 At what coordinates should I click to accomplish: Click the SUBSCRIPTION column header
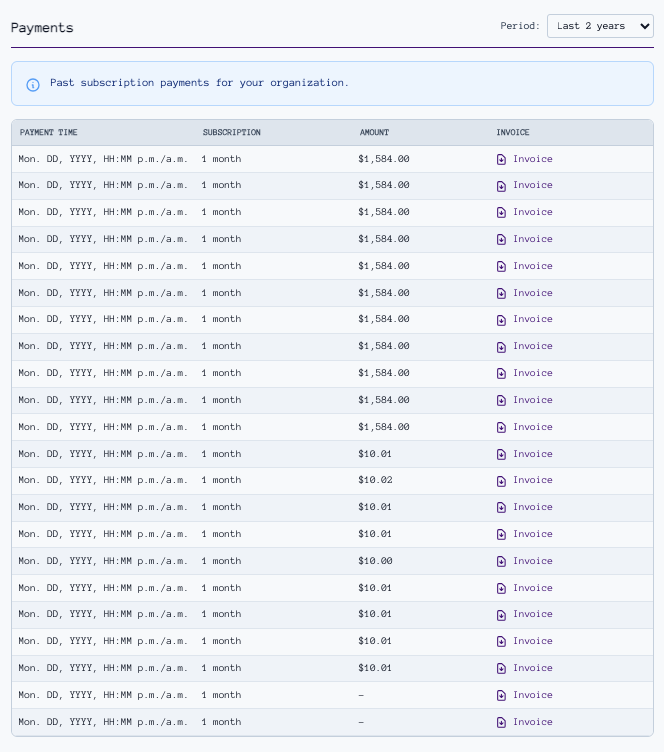tap(232, 132)
